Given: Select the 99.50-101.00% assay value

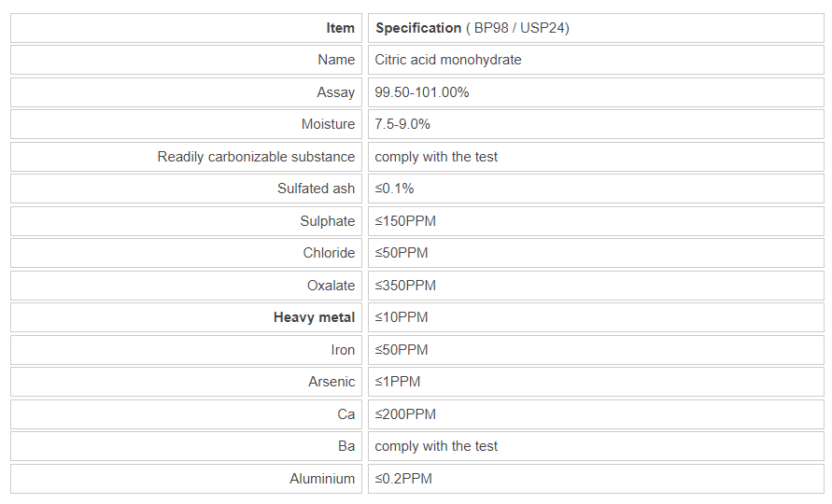Looking at the screenshot, I should [x=422, y=92].
